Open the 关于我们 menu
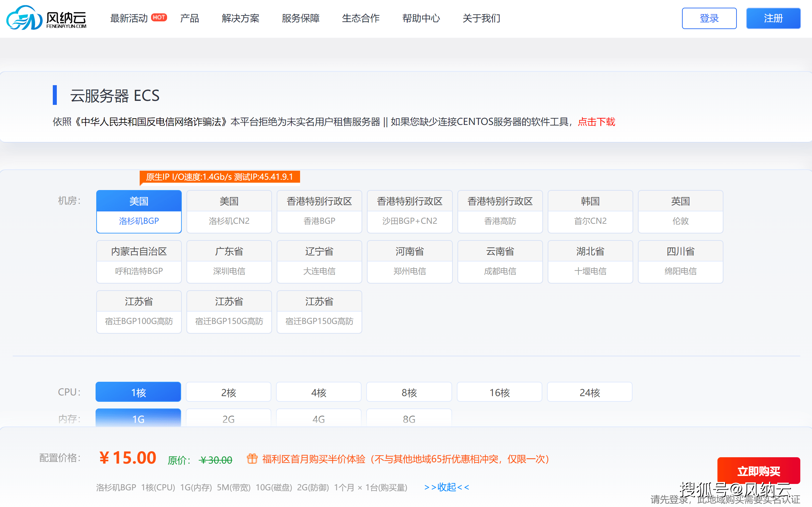812x507 pixels. pyautogui.click(x=481, y=18)
